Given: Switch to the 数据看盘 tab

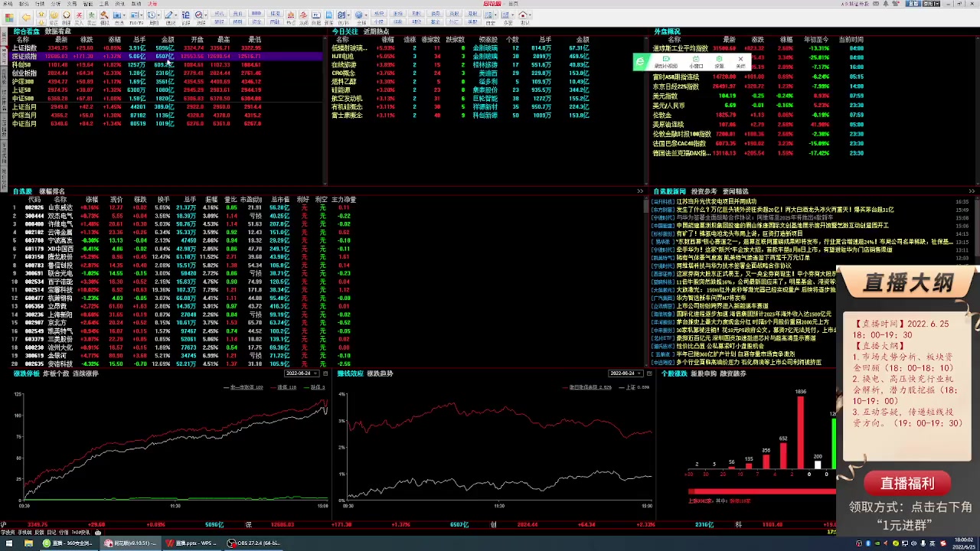Looking at the screenshot, I should (57, 31).
